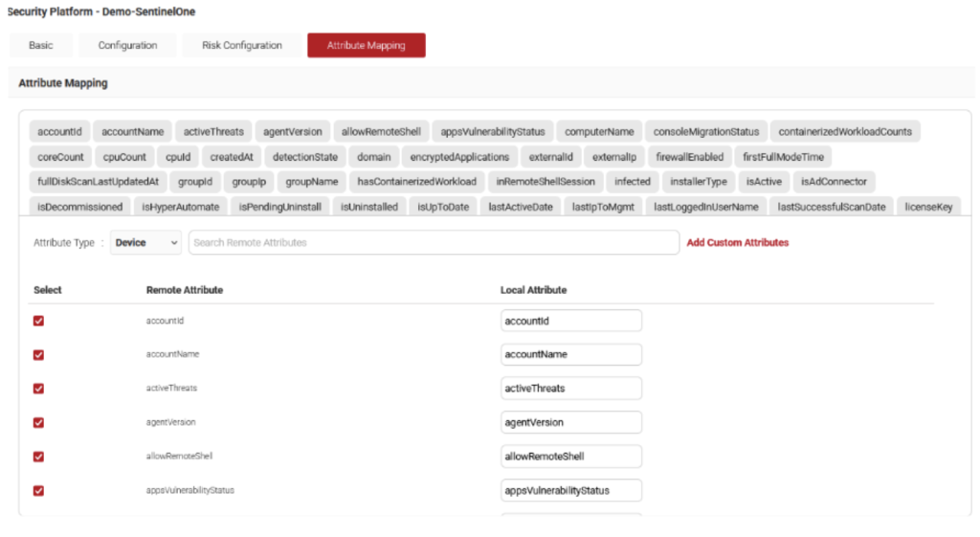Expand the Attribute Type dropdown
This screenshot has height=537, width=980.
(x=145, y=243)
